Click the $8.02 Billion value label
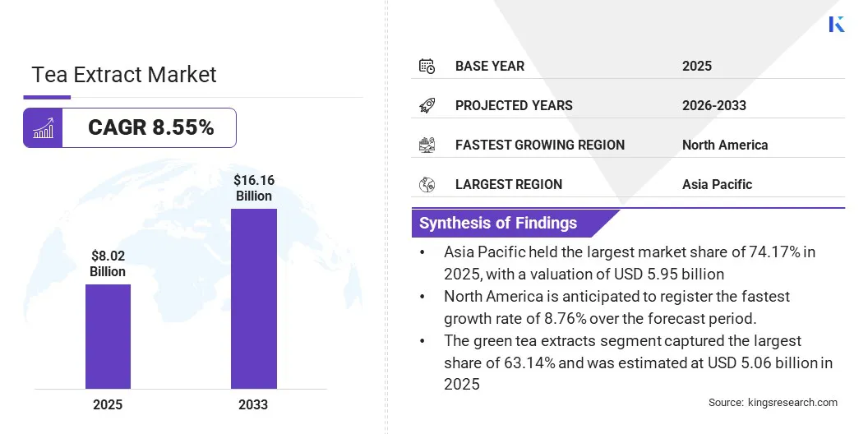This screenshot has width=868, height=434. [108, 264]
